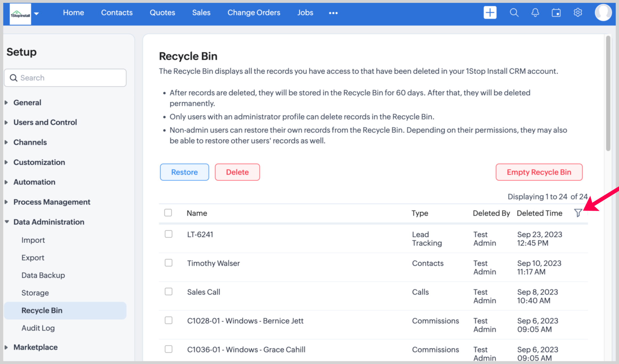Select the LT-6241 record checkbox
Image resolution: width=619 pixels, height=364 pixels.
pyautogui.click(x=168, y=234)
